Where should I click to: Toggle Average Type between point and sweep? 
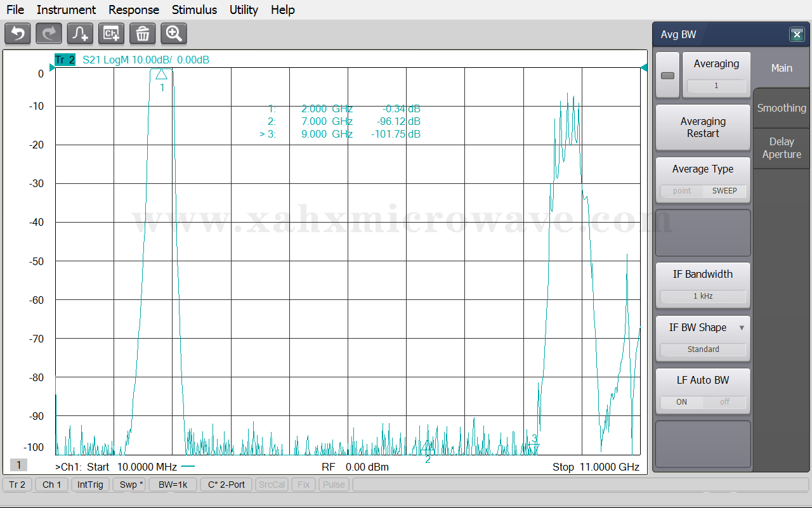pos(703,191)
